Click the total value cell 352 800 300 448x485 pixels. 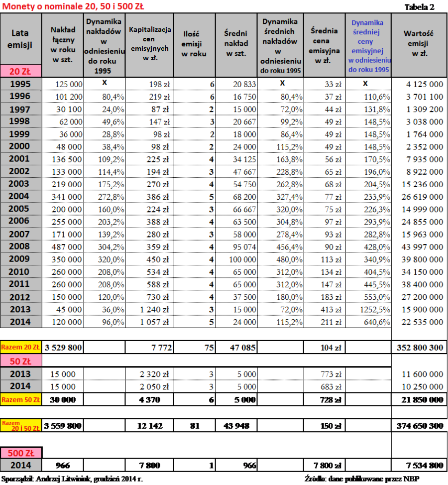(419, 347)
